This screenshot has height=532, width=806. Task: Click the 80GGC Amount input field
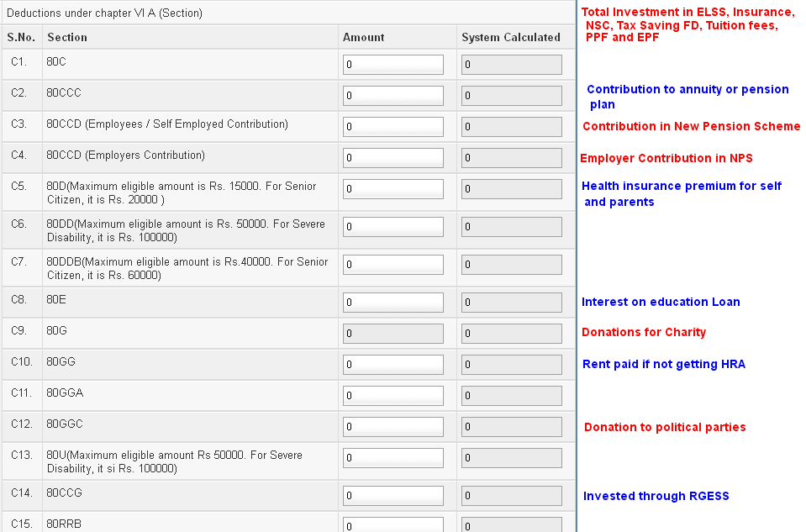(x=393, y=427)
